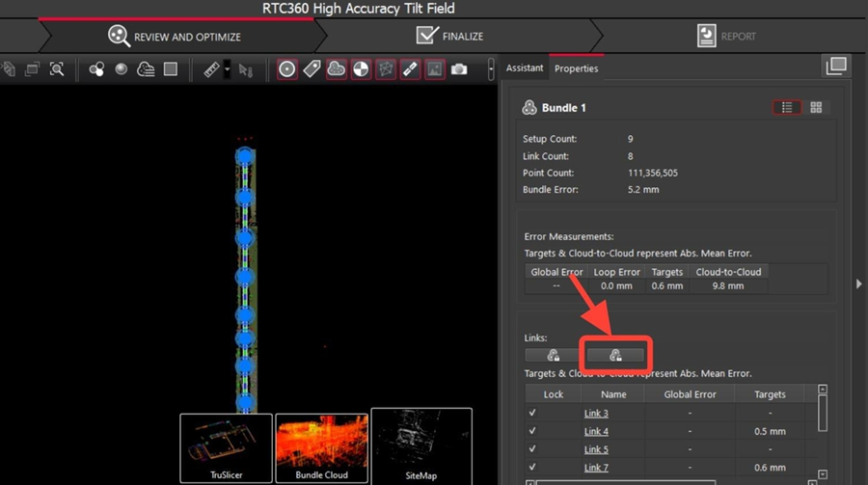Click the camera snapshot icon in toolbar

459,69
